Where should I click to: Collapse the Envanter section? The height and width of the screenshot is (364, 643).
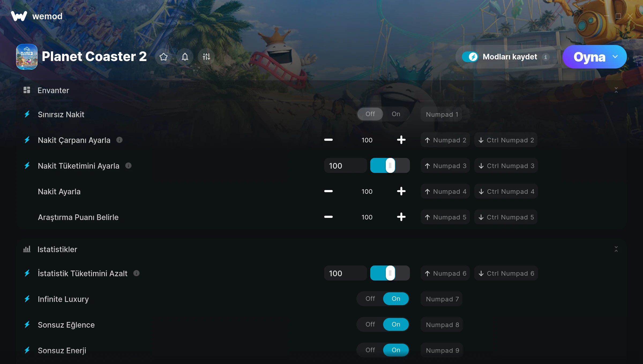616,90
